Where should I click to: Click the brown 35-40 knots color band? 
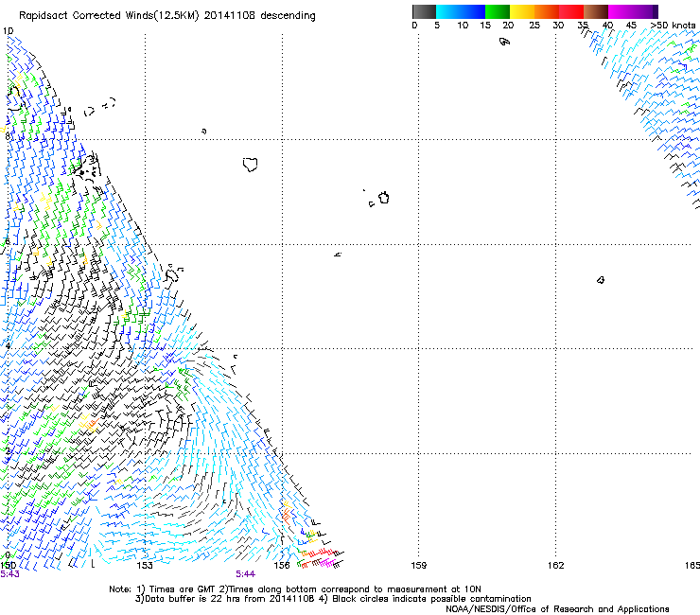[596, 11]
